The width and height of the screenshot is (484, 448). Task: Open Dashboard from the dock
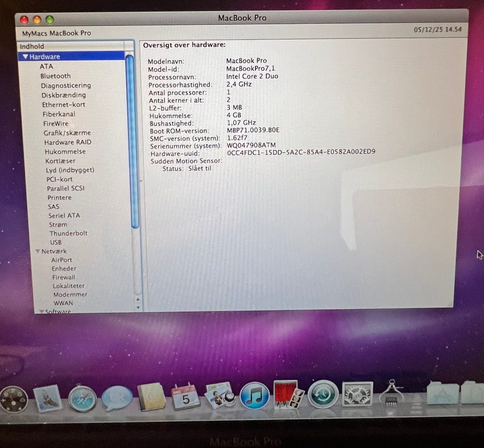pos(14,399)
